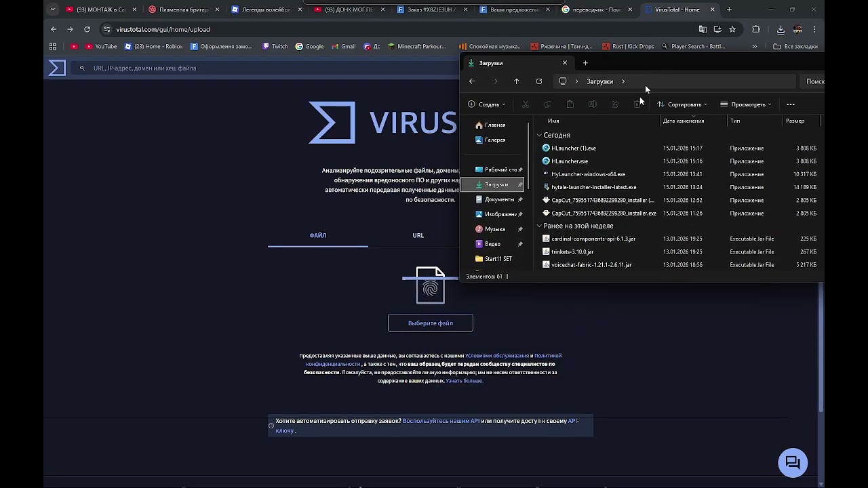868x488 pixels.
Task: Click the Copy icon in Explorer toolbar
Action: point(548,104)
